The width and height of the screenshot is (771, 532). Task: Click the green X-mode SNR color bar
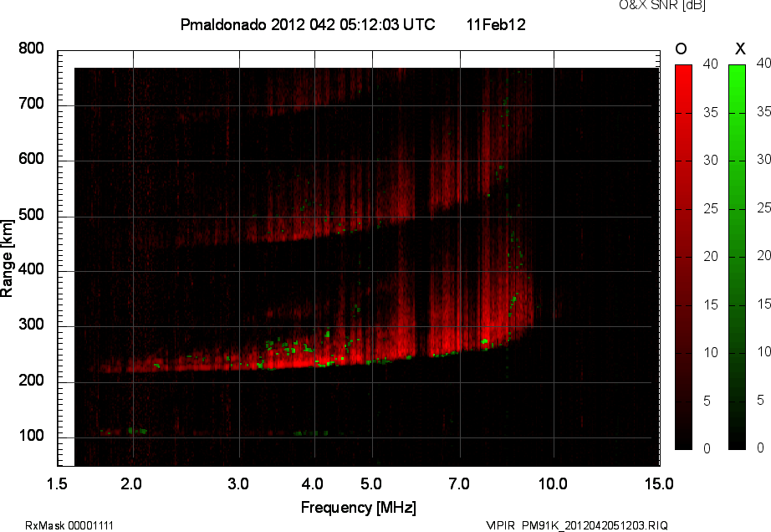[737, 257]
